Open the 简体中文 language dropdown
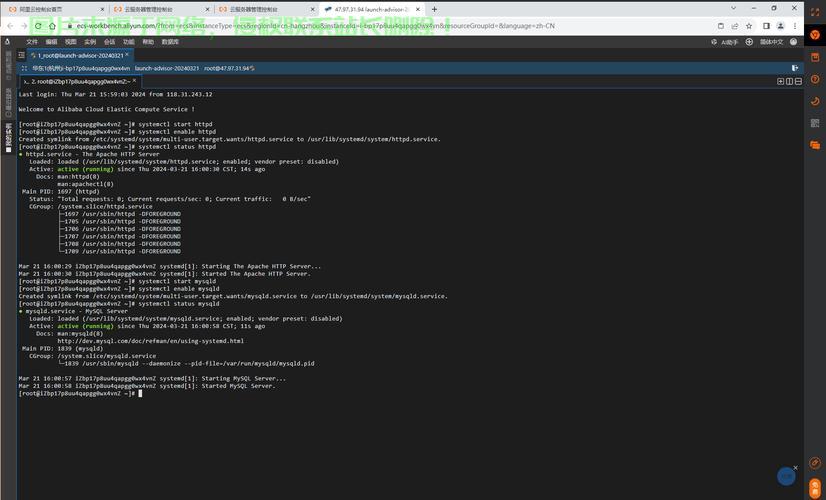 point(771,42)
